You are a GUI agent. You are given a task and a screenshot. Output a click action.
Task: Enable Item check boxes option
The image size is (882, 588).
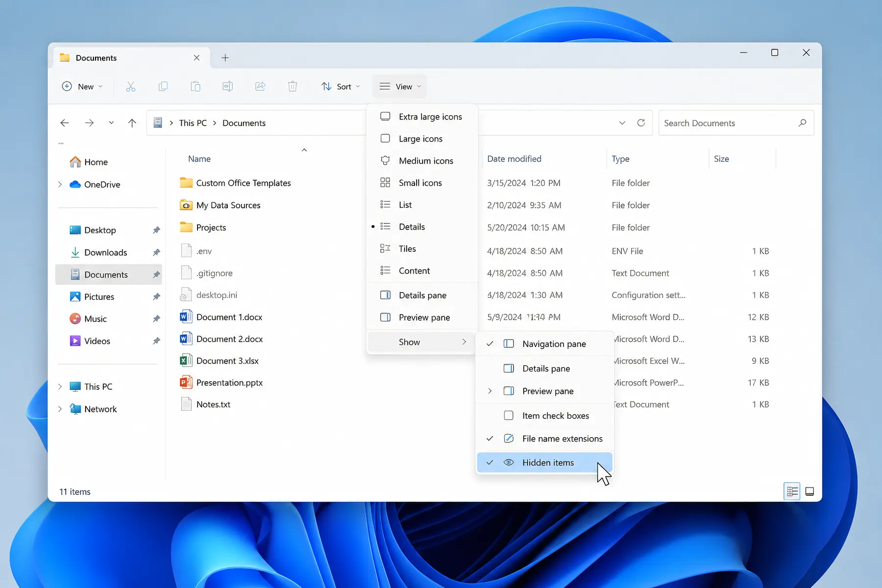(x=545, y=416)
